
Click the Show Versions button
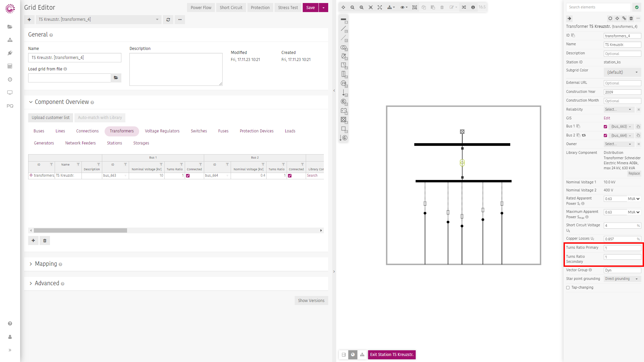pyautogui.click(x=311, y=301)
